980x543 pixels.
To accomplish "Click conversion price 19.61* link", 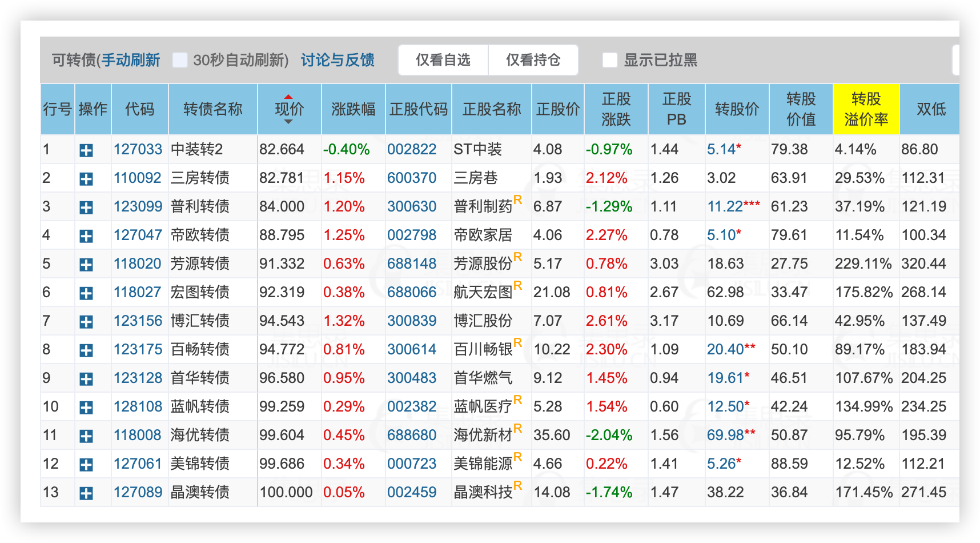I will tap(729, 378).
